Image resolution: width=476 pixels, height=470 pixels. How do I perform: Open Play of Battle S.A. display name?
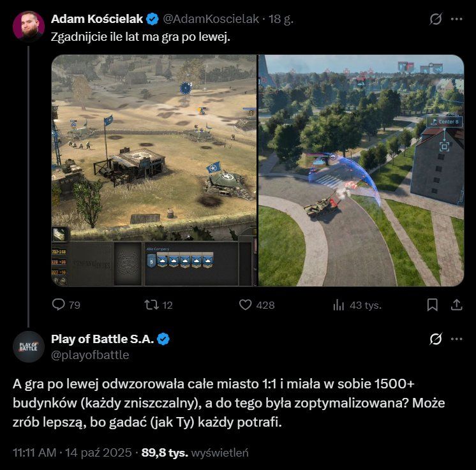point(102,339)
